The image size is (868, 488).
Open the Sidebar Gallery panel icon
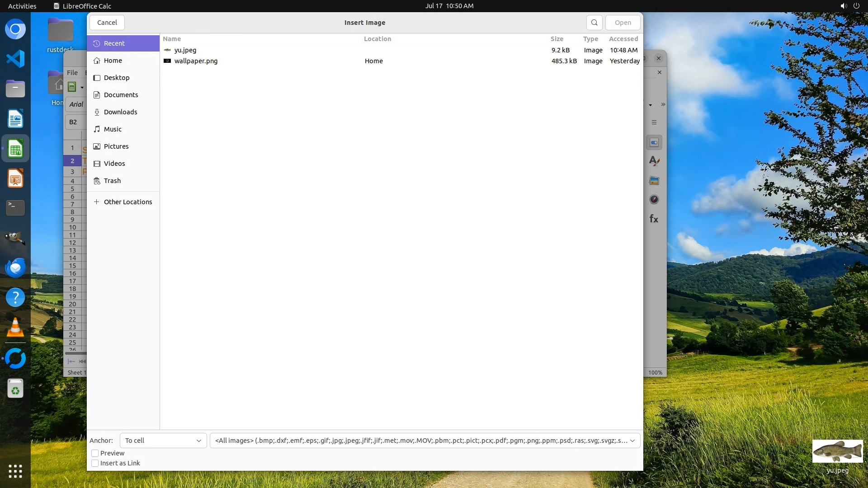(654, 181)
